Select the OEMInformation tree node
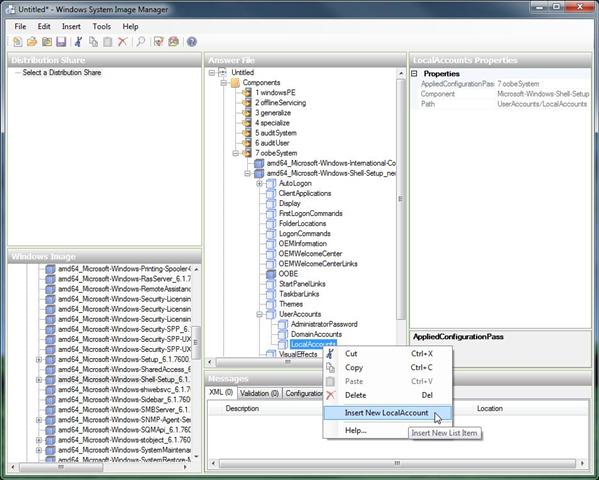Viewport: 599px width, 480px height. pos(303,243)
